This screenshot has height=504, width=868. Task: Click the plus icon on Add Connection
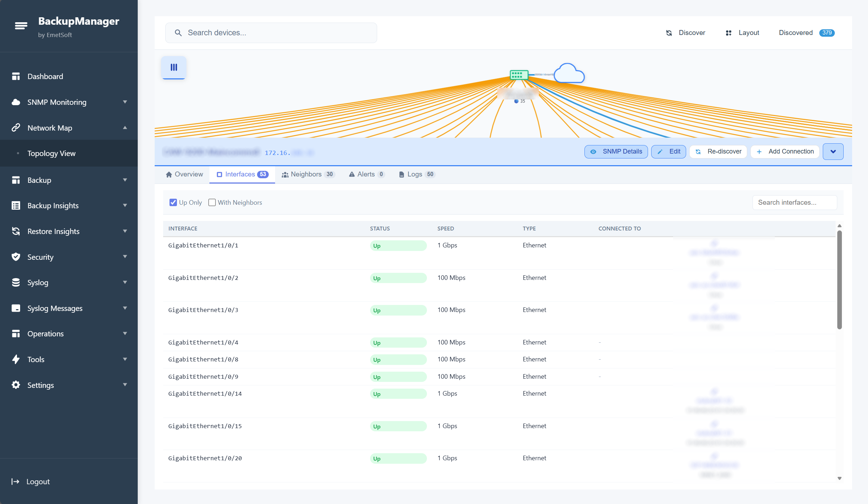[759, 152]
